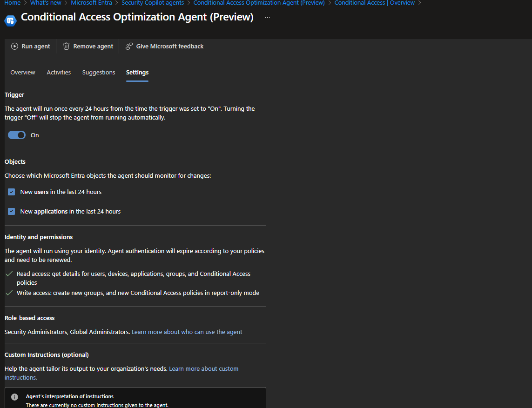The height and width of the screenshot is (408, 532).
Task: Open the Activities tab
Action: coord(58,72)
